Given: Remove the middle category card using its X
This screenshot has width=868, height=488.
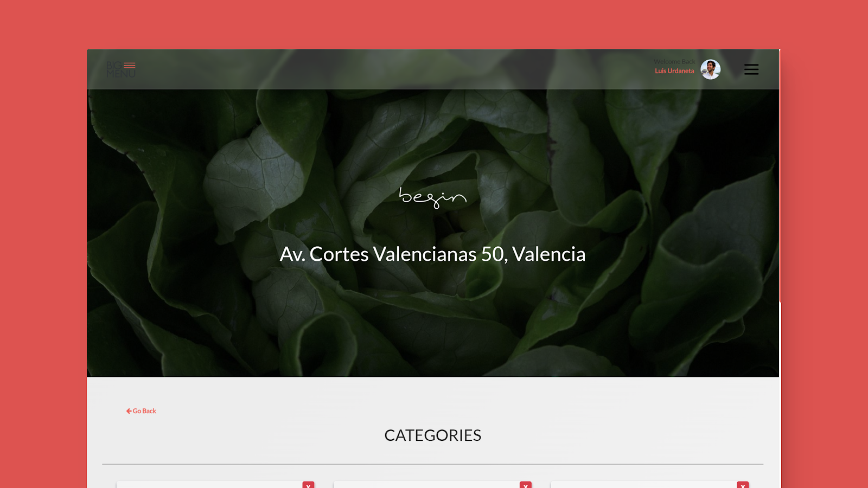Looking at the screenshot, I should tap(526, 485).
